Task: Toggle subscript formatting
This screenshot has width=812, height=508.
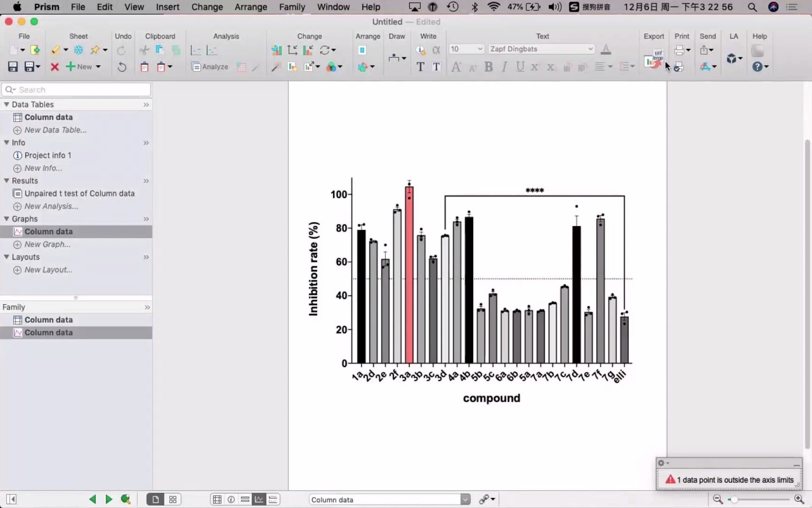Action: pyautogui.click(x=550, y=67)
